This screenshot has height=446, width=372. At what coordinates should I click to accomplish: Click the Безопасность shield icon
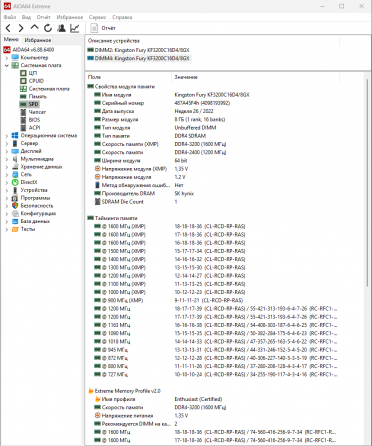tap(15, 206)
